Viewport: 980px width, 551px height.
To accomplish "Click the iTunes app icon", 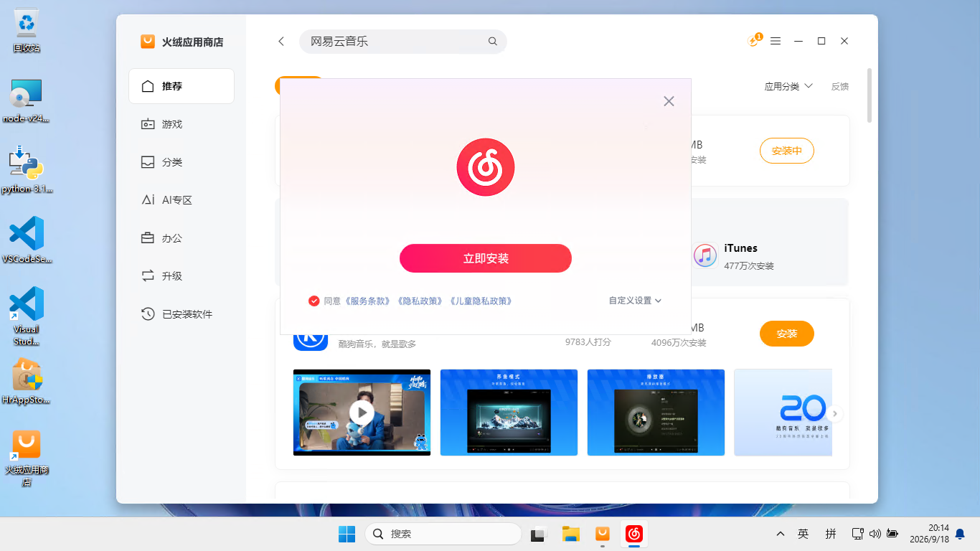I will pyautogui.click(x=705, y=255).
